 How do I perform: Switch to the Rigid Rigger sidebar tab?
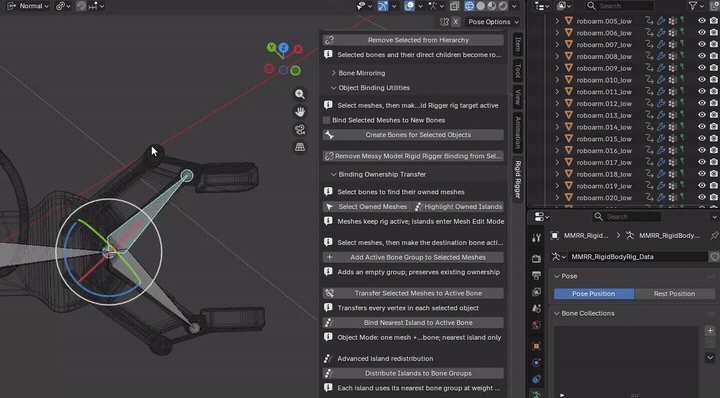pos(518,179)
